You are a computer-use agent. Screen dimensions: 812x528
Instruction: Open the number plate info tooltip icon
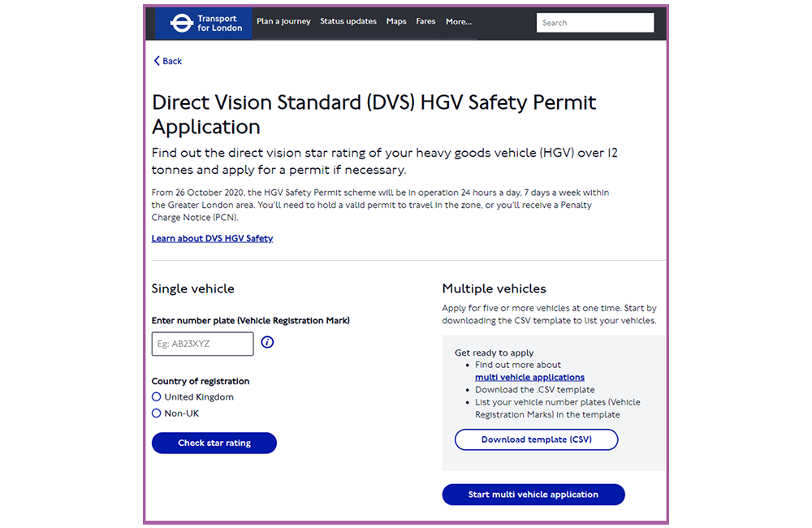[x=267, y=343]
